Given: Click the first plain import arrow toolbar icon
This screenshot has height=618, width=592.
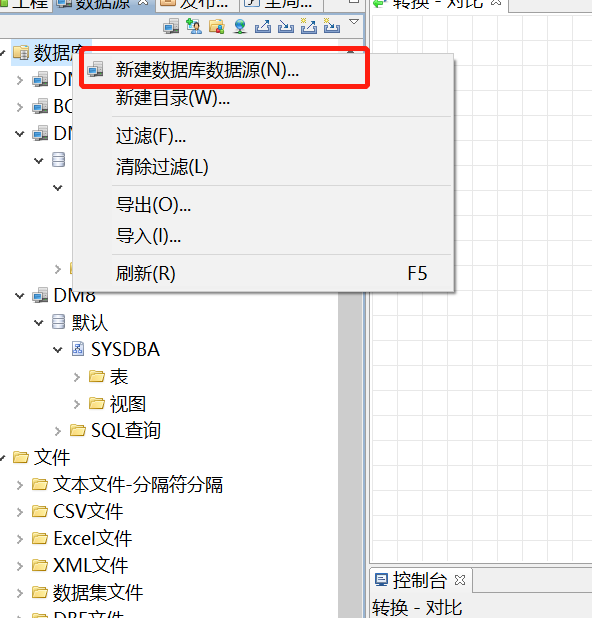Looking at the screenshot, I should pos(286,26).
